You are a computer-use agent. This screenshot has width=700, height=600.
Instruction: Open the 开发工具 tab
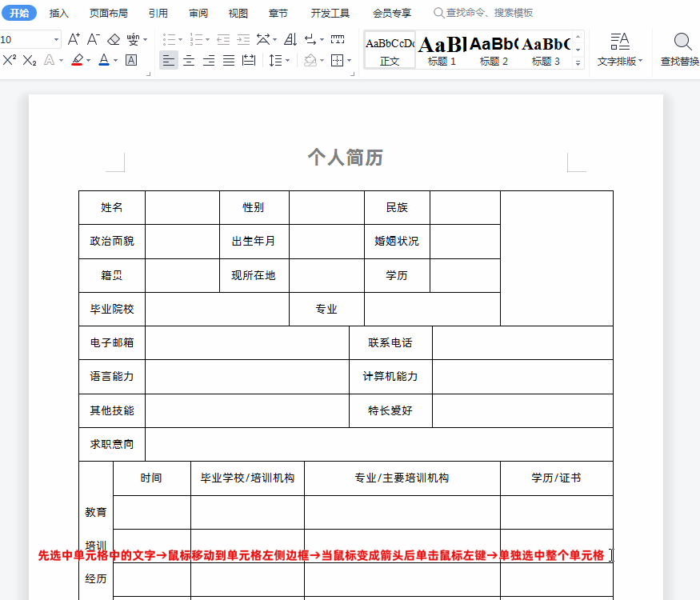[330, 13]
